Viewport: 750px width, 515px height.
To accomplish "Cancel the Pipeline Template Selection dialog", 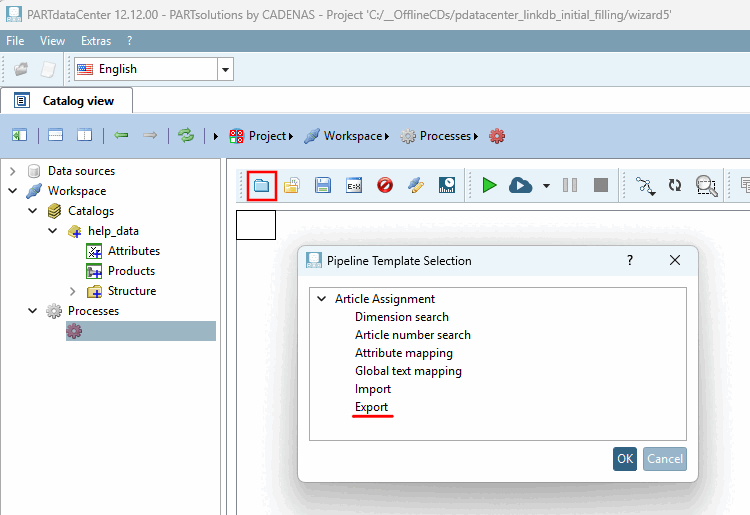I will click(x=665, y=459).
